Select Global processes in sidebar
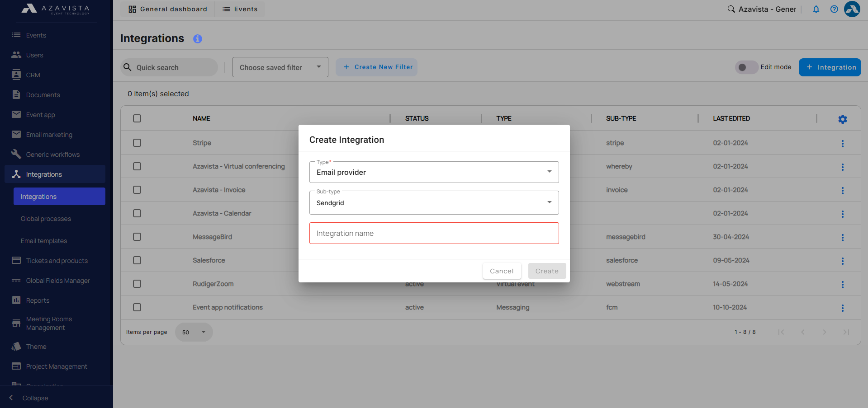The image size is (868, 408). [x=46, y=219]
